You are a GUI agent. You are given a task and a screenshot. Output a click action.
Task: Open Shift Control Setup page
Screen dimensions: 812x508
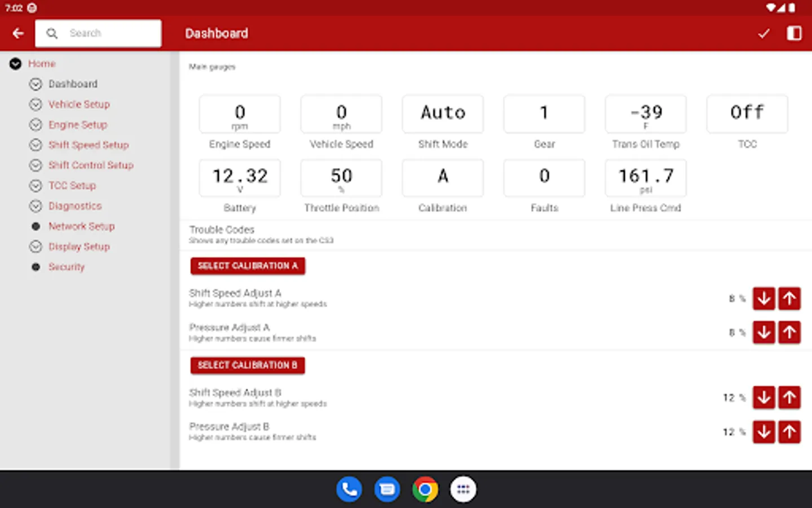pyautogui.click(x=91, y=165)
